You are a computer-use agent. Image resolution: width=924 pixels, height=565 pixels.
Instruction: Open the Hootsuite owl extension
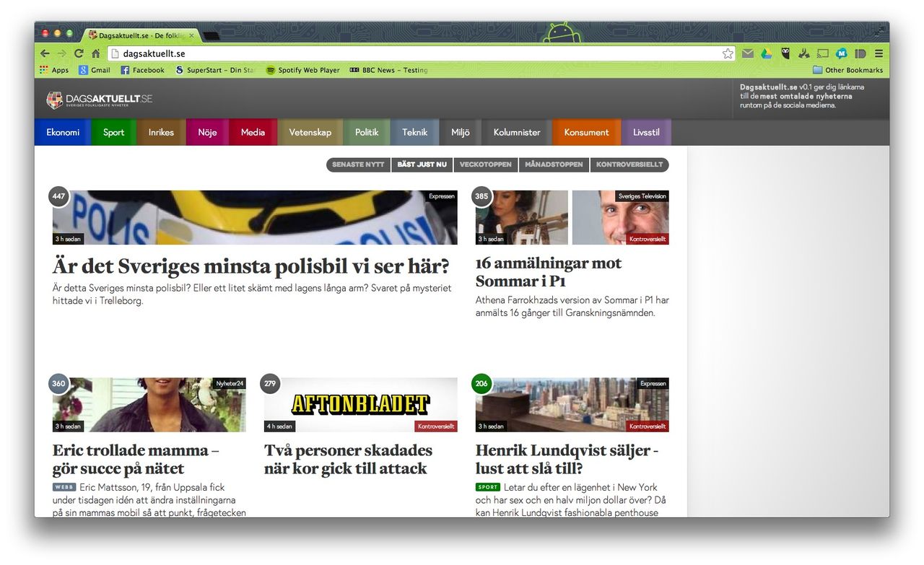785,53
